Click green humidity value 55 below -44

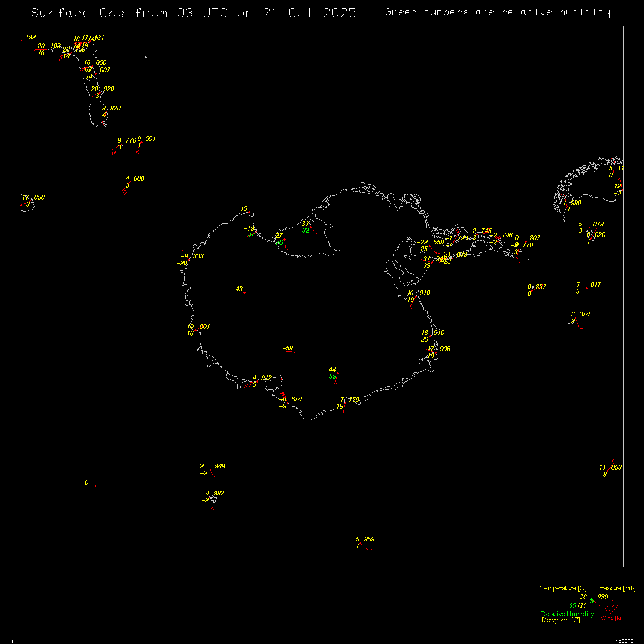(333, 377)
